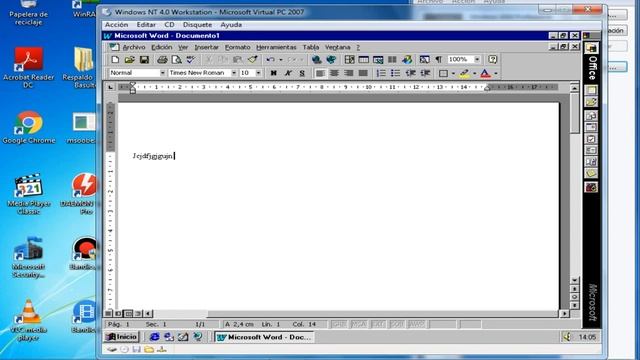The image size is (640, 360).
Task: Open the border style dropdown arrow
Action: pos(453,74)
